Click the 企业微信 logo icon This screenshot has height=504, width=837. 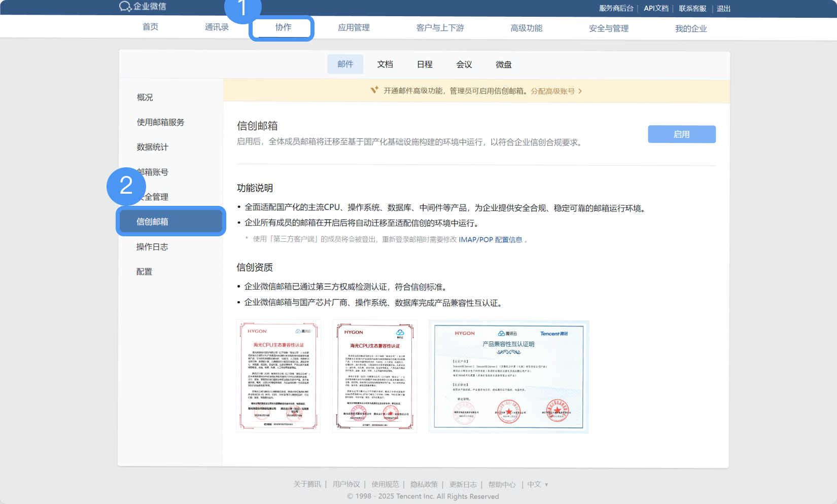125,6
